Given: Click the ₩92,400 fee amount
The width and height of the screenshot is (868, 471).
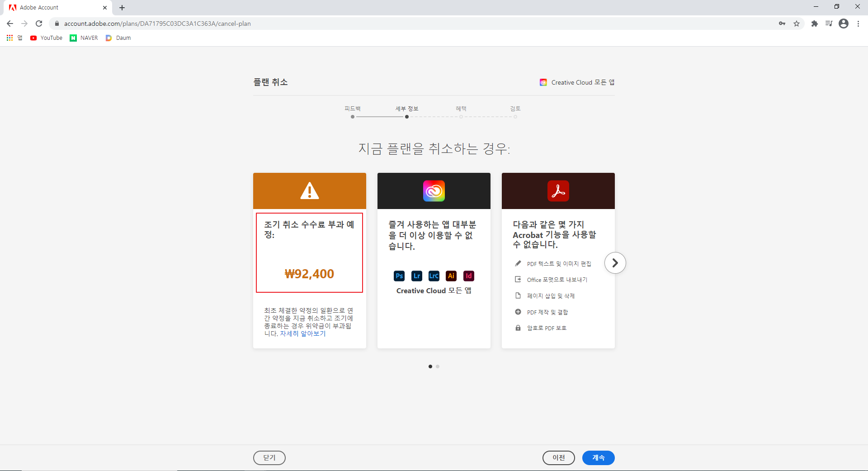Looking at the screenshot, I should point(310,274).
